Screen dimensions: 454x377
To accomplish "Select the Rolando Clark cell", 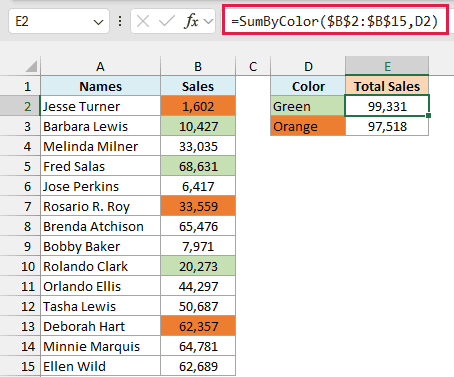I will pyautogui.click(x=100, y=266).
